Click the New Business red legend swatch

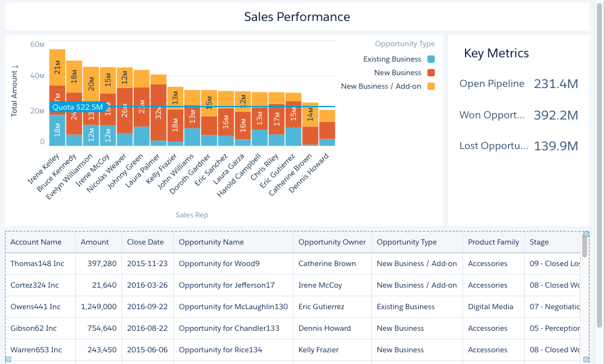(x=431, y=73)
